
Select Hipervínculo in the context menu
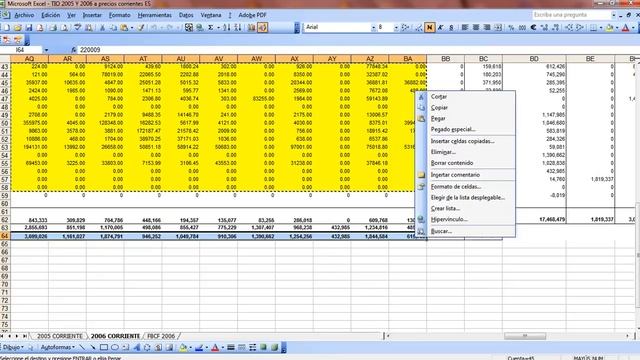click(465, 220)
